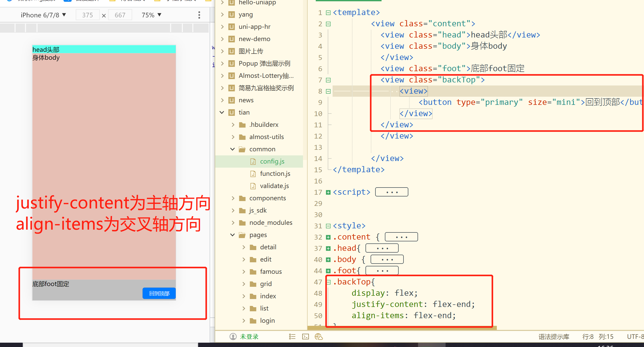Expand the folded .content rule on line 32

[328, 237]
